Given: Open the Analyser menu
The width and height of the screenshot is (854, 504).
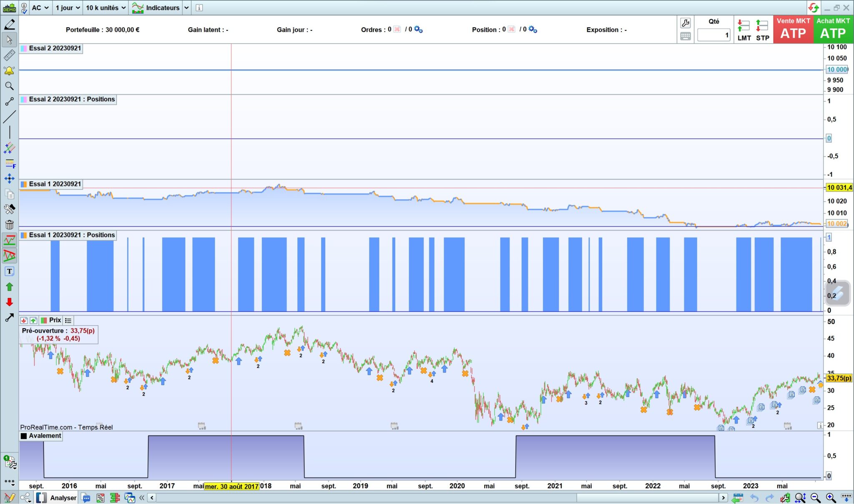Looking at the screenshot, I should (x=63, y=498).
